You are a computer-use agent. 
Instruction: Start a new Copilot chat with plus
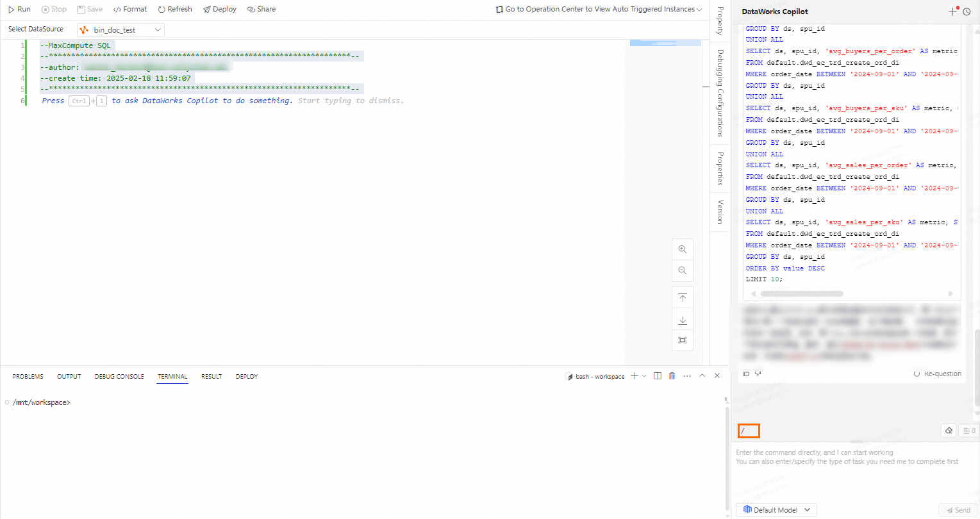(952, 12)
